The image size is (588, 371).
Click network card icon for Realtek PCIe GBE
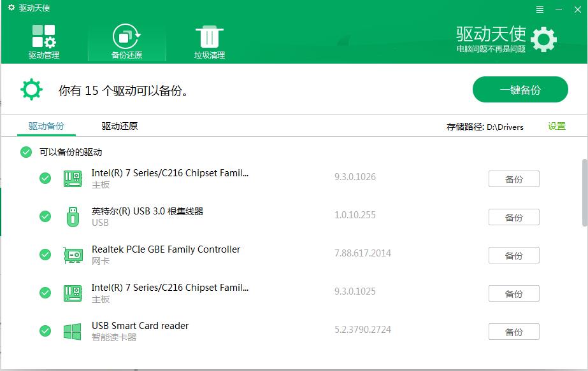tap(73, 255)
